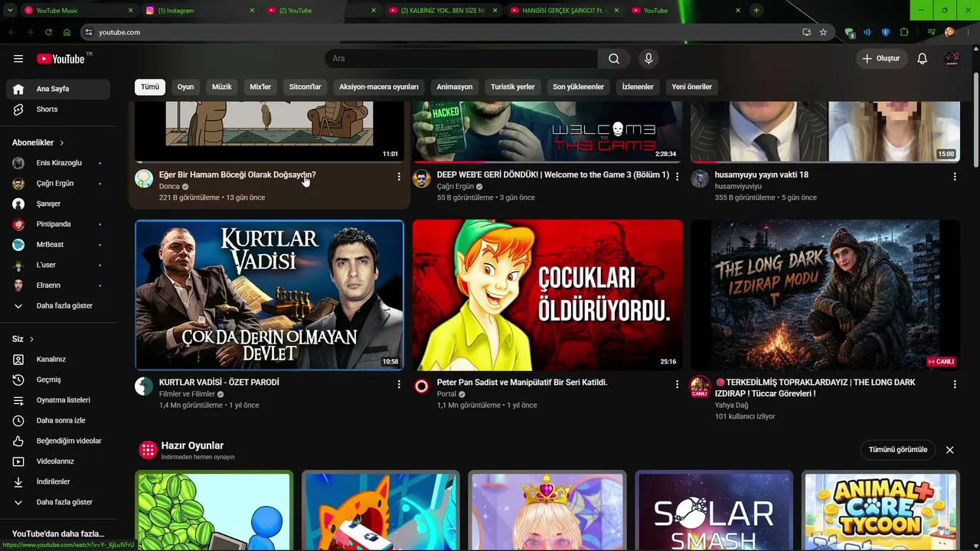Open a new browser tab
Screen dimensions: 980x551
[x=756, y=11]
